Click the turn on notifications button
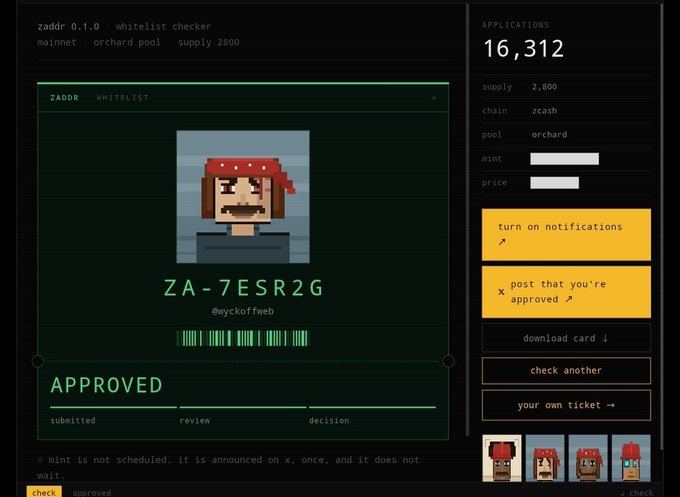 point(566,235)
